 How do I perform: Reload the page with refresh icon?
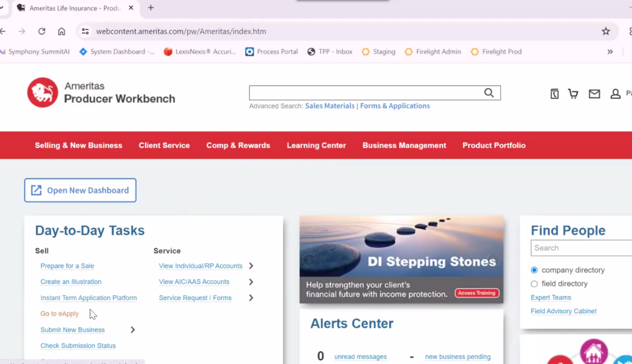[x=42, y=32]
